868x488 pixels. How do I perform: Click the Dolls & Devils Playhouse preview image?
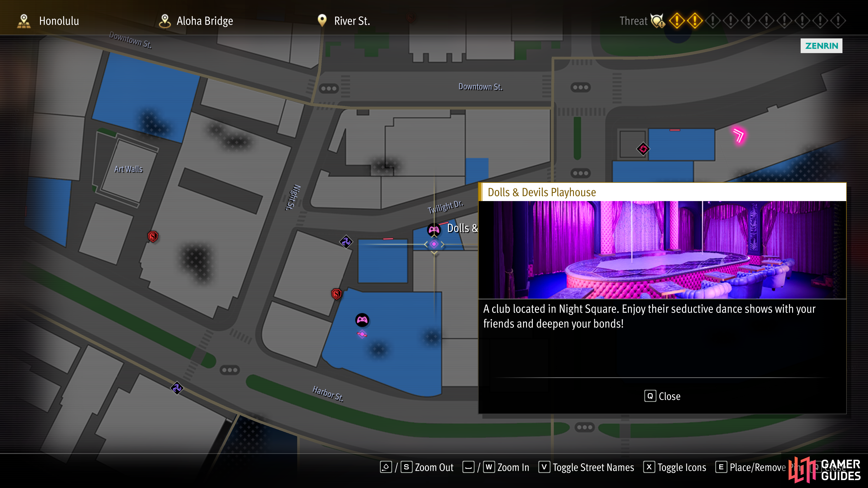click(x=662, y=250)
